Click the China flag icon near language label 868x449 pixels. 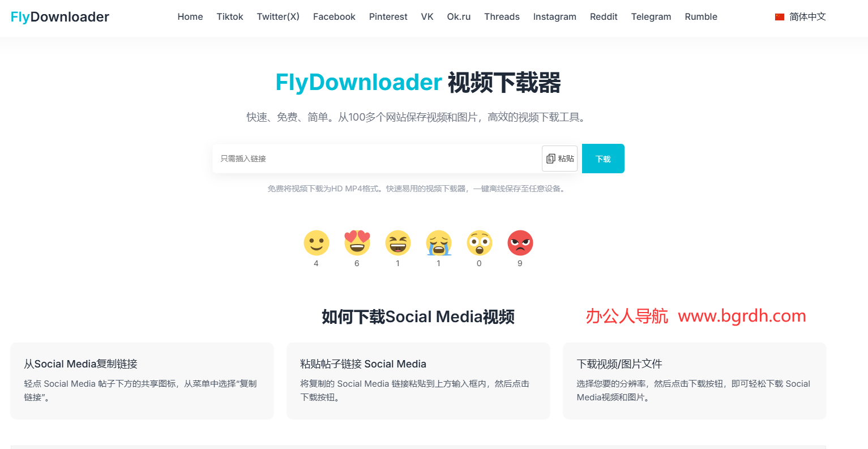coord(779,16)
